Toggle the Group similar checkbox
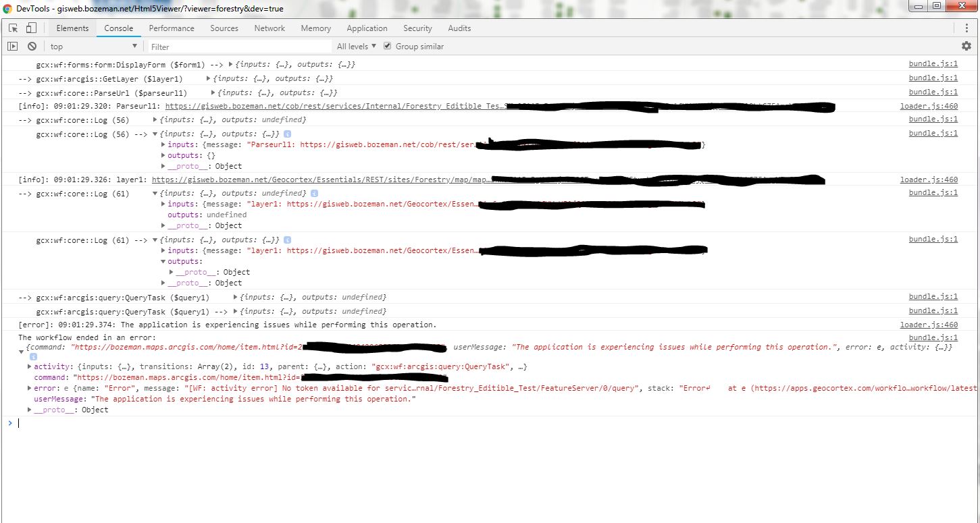 [388, 47]
